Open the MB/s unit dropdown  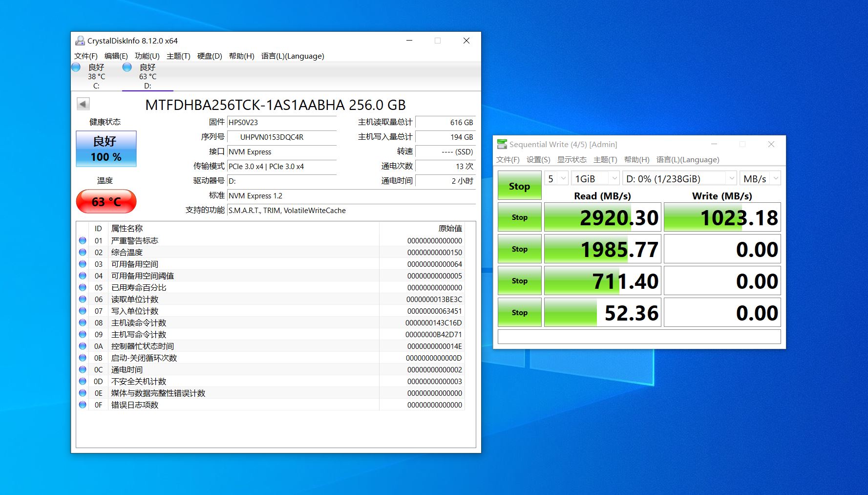(x=760, y=179)
